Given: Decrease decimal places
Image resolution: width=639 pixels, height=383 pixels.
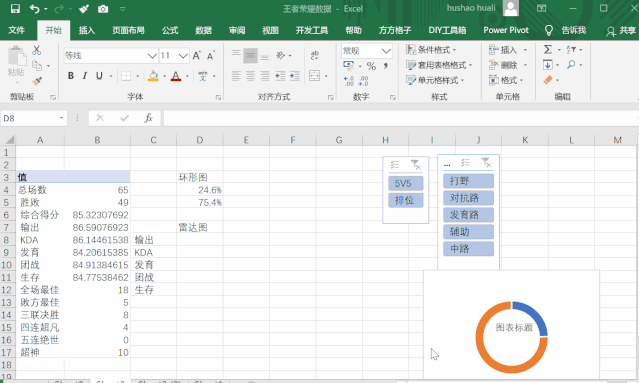Looking at the screenshot, I should click(x=363, y=81).
